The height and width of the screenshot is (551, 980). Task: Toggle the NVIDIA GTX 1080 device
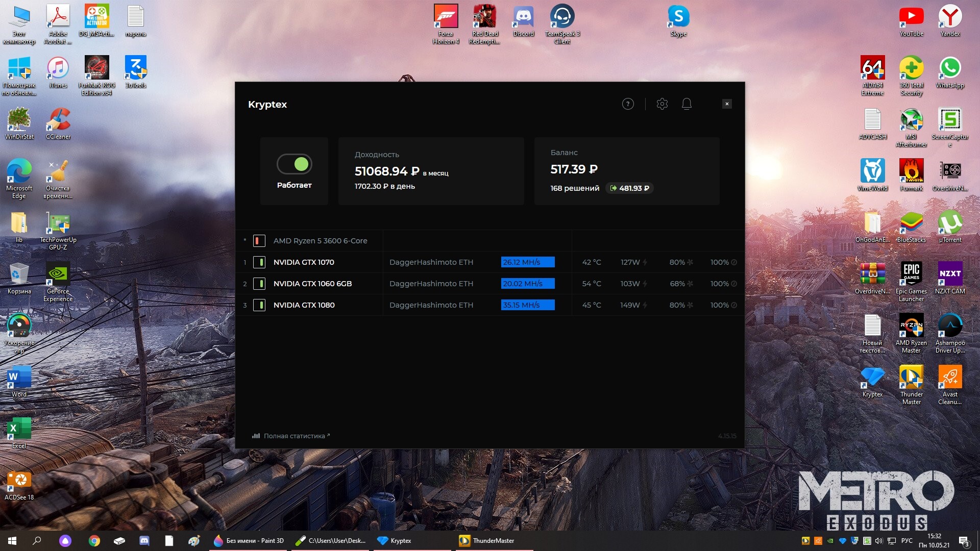coord(259,305)
